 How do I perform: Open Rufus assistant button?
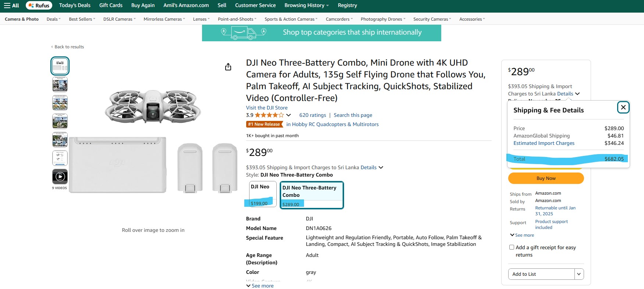pos(39,6)
